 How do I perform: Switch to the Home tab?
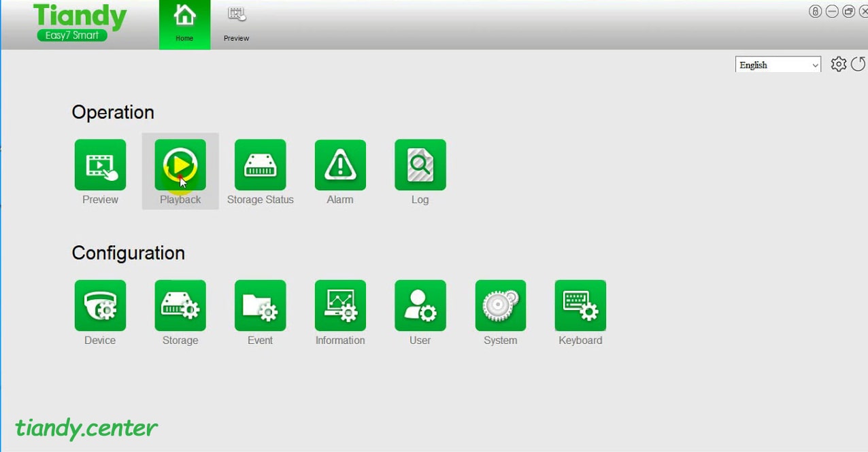[184, 24]
